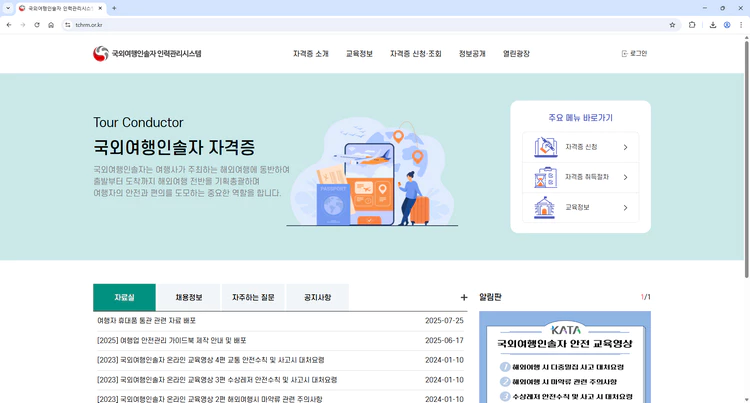Screen dimensions: 750x403
Task: Click the 로그인 link
Action: [634, 53]
